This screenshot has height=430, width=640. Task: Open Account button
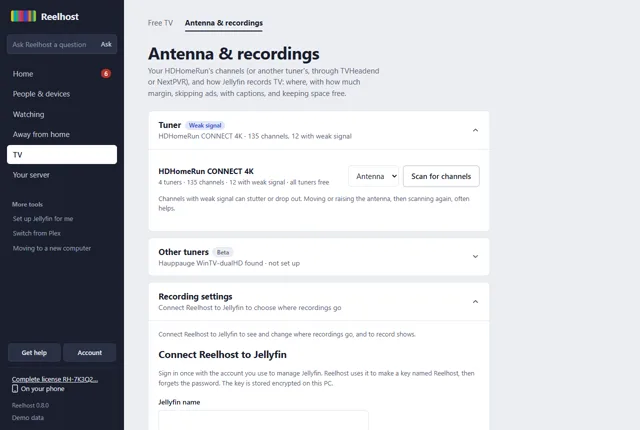89,352
